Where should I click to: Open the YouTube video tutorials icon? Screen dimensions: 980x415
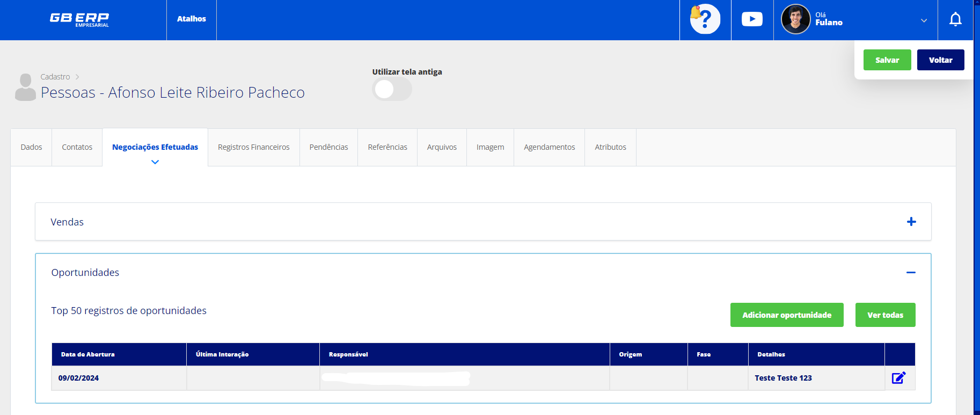752,19
